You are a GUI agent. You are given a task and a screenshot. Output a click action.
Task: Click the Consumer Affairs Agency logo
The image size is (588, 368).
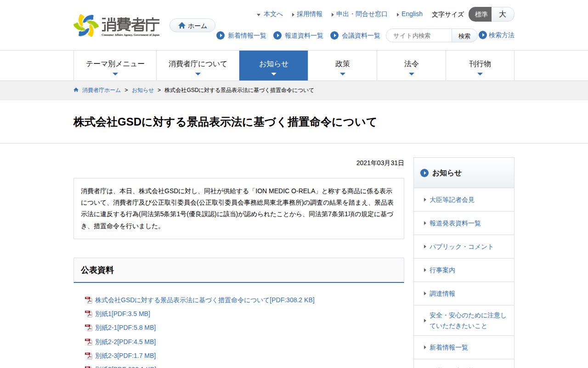point(117,25)
